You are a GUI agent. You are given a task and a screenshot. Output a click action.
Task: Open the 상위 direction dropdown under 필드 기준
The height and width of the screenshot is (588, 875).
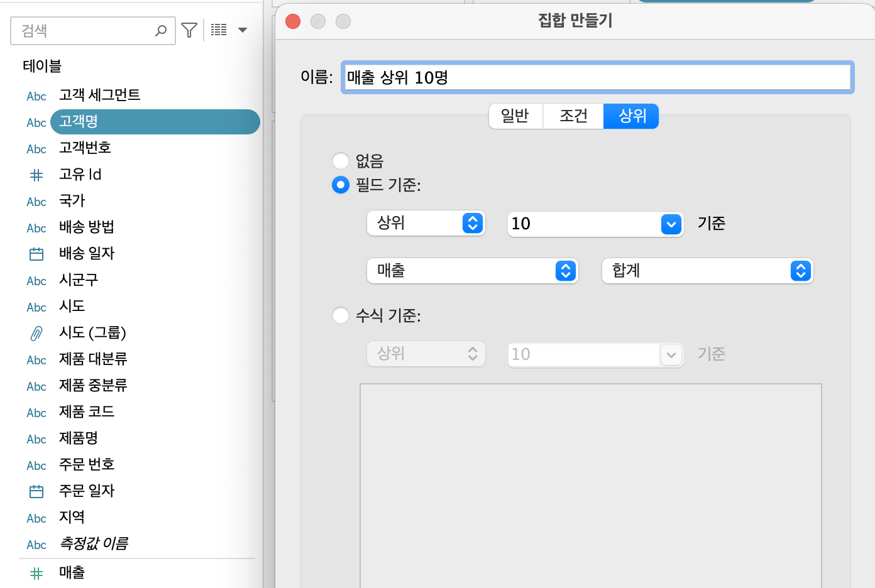pyautogui.click(x=426, y=223)
